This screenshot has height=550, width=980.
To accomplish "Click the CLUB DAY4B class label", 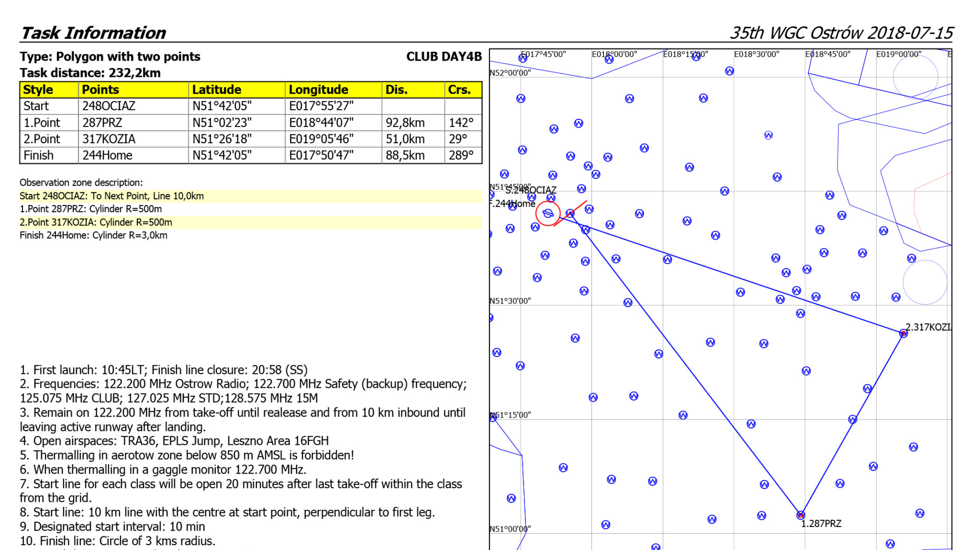I will (x=444, y=56).
